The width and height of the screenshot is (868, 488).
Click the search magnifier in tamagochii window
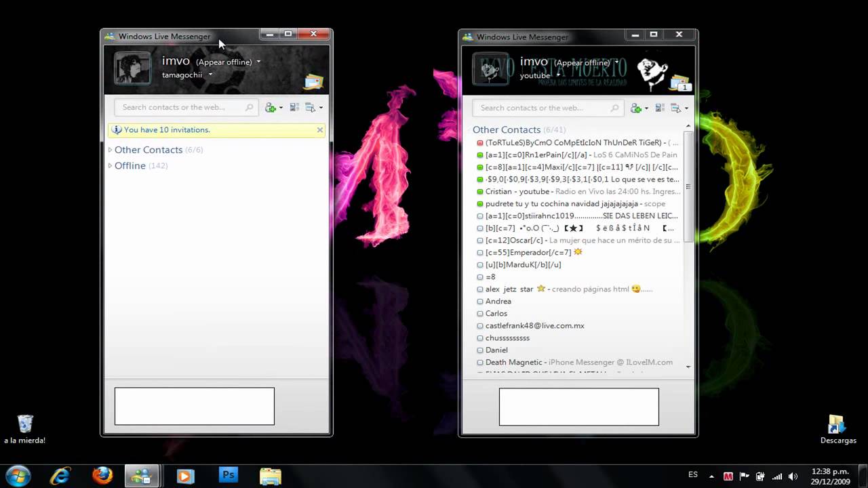[250, 107]
